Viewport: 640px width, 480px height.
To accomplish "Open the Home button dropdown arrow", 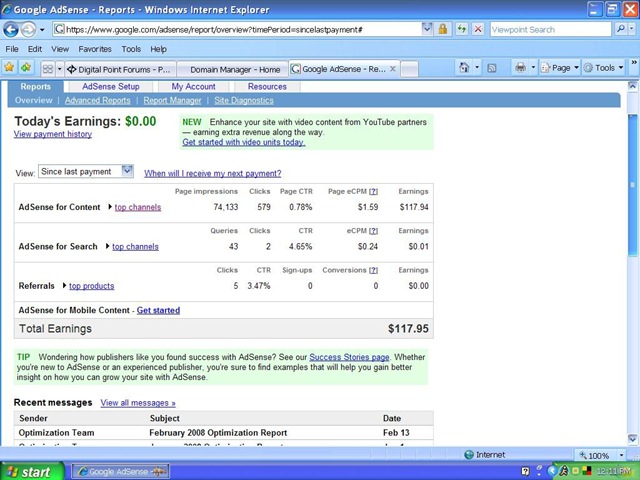I will point(477,68).
